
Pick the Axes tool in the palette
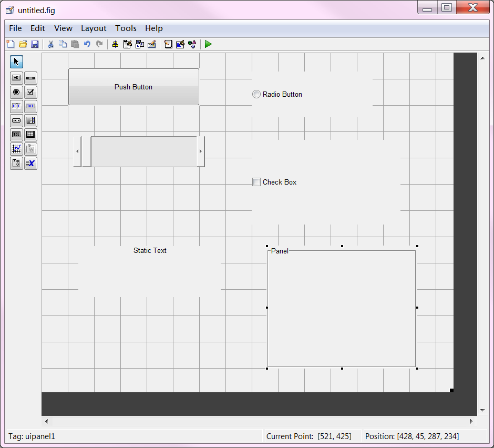pos(16,149)
